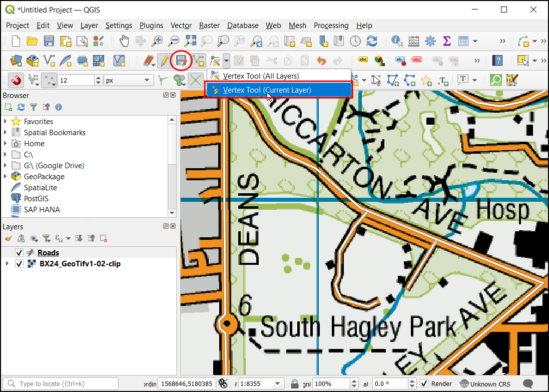Screen dimensions: 549x392
Task: Hide the BX24_GeoTifv1-02-clip layer
Action: click(20, 264)
